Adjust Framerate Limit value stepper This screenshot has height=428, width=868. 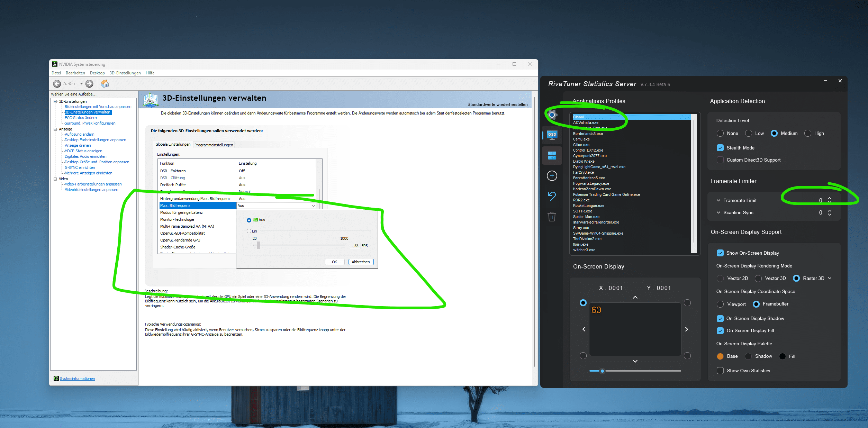[x=830, y=200]
